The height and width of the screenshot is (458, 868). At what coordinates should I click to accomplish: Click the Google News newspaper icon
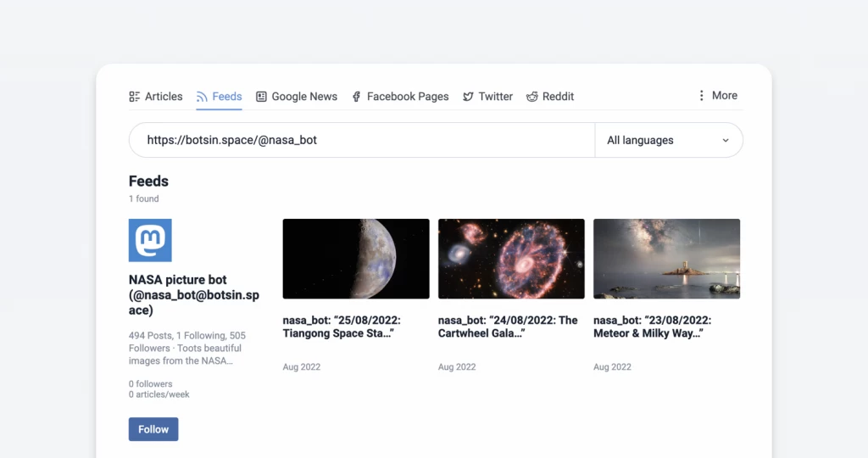pos(262,97)
